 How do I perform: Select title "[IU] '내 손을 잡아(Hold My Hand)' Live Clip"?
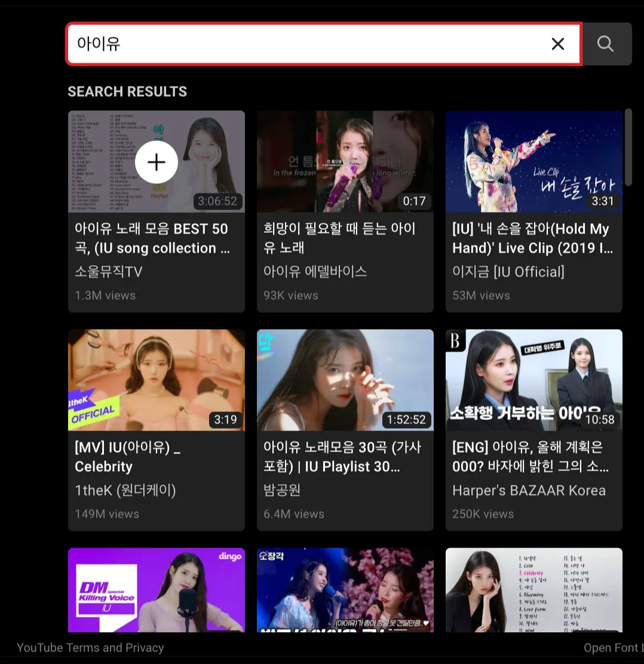[532, 238]
